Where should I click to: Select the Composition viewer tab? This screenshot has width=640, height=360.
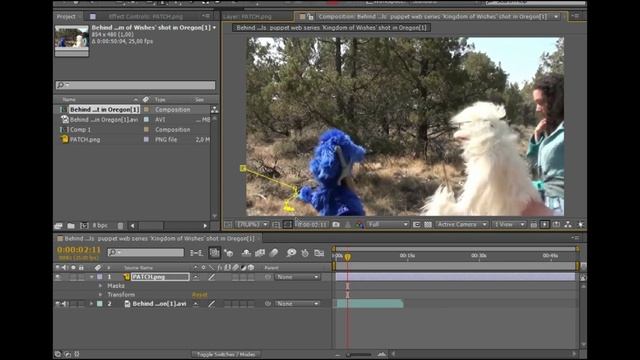pos(432,17)
